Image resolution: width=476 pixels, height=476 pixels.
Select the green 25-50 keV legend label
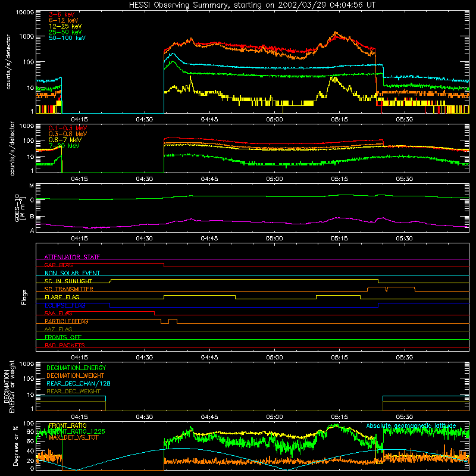[65, 32]
